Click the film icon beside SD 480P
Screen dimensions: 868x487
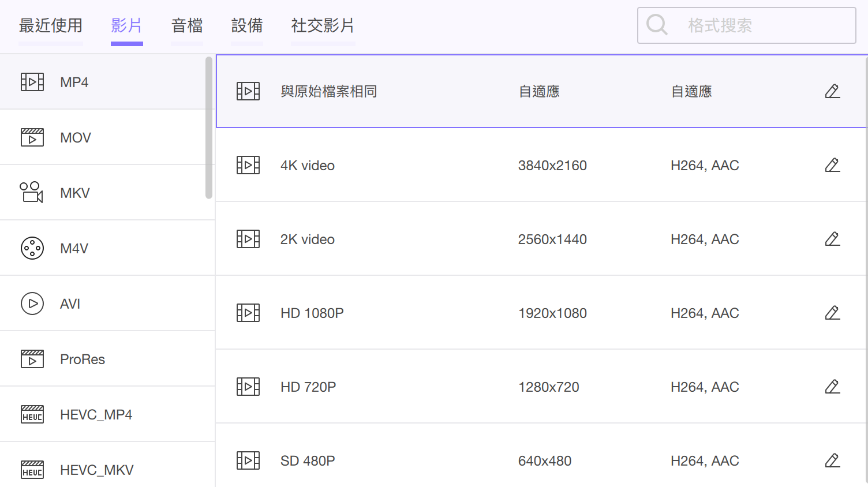248,460
